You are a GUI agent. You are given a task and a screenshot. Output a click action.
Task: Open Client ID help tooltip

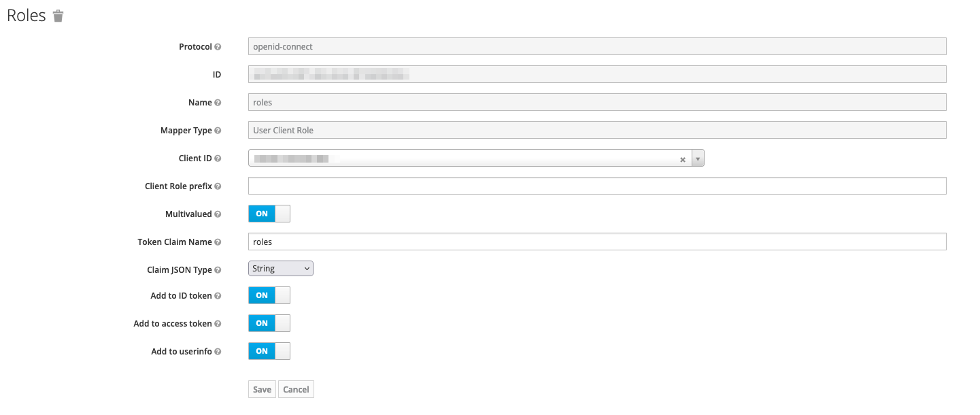[x=216, y=158]
